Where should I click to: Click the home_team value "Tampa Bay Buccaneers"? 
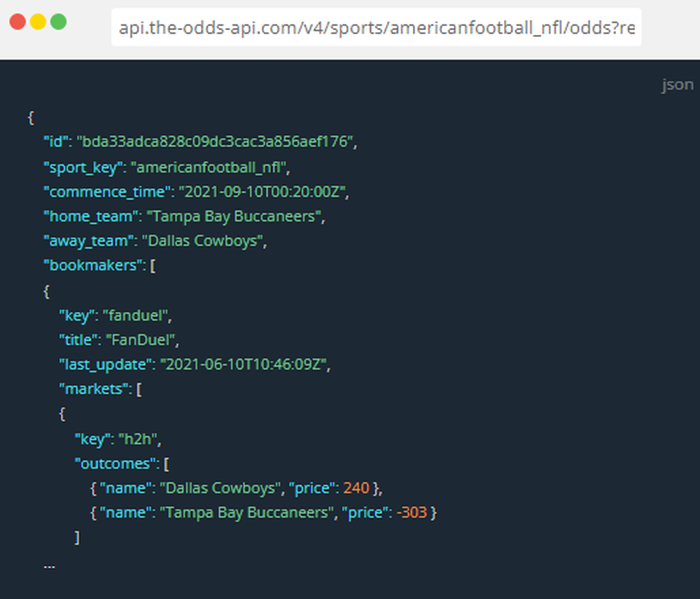234,216
